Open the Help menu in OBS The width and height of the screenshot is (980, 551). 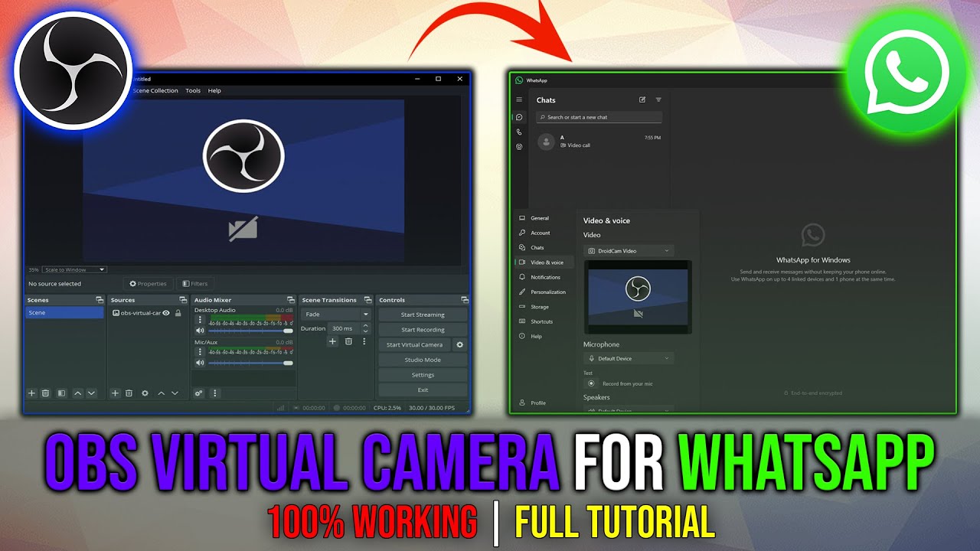click(214, 90)
